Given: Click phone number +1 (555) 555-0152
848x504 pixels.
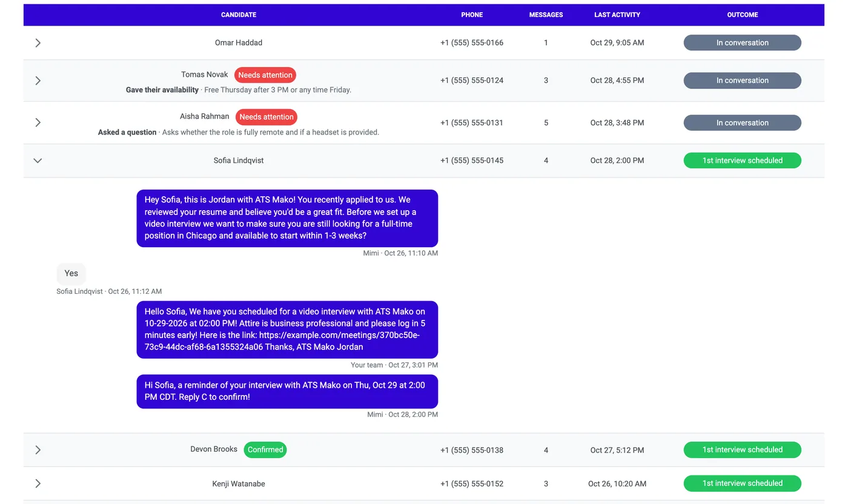Looking at the screenshot, I should [x=472, y=483].
